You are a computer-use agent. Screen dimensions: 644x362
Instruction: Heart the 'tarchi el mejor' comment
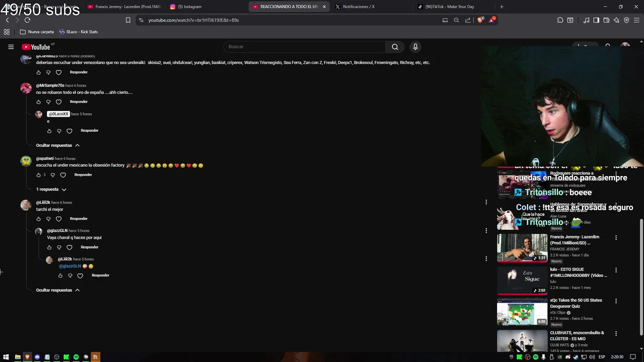58,219
